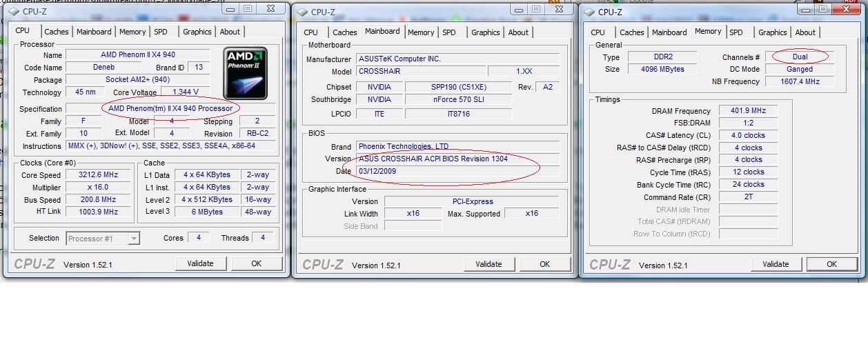Minimize the left CPU-Z window
The image size is (868, 362).
pos(231,9)
